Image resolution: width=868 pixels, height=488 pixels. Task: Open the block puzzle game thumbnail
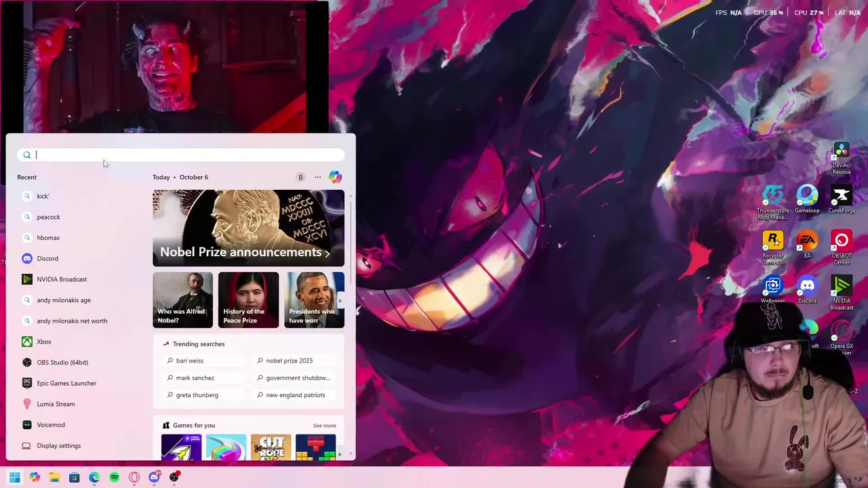[315, 447]
